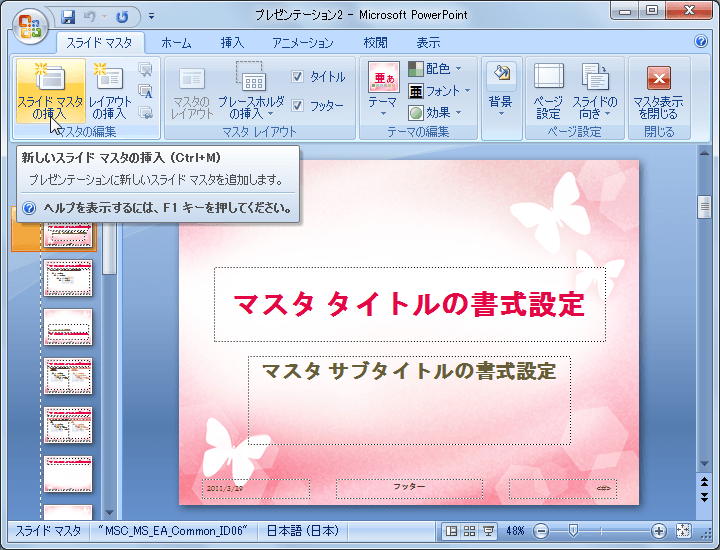The height and width of the screenshot is (550, 720).
Task: Click the Office button orb
Action: [x=29, y=26]
